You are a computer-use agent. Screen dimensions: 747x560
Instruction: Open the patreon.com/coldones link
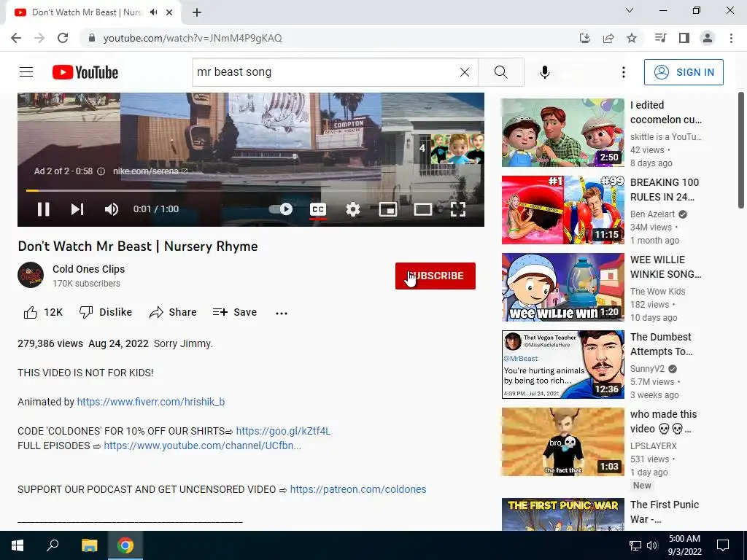pyautogui.click(x=358, y=489)
